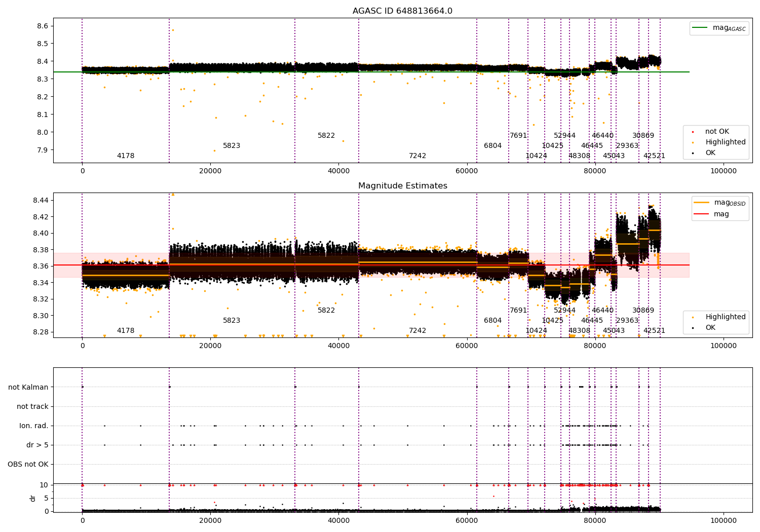This screenshot has width=760, height=532.
Task: Click the title 'AGASC ID 648813664.0'
Action: point(402,11)
